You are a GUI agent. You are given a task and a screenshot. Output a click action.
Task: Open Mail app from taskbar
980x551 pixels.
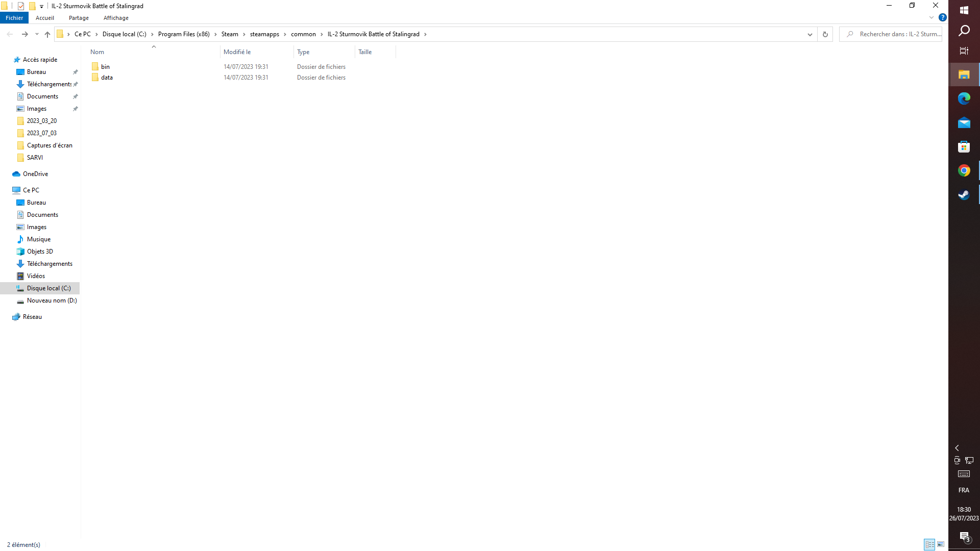[x=964, y=122]
